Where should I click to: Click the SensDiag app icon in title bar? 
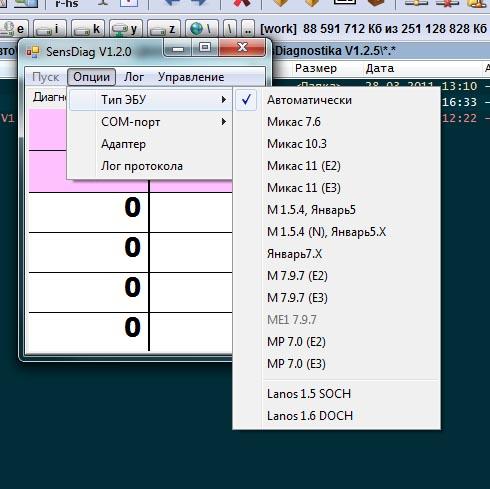(x=33, y=52)
